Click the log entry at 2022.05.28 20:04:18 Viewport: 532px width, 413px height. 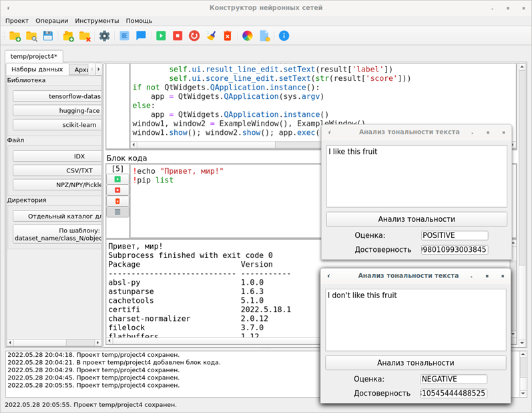[93, 355]
